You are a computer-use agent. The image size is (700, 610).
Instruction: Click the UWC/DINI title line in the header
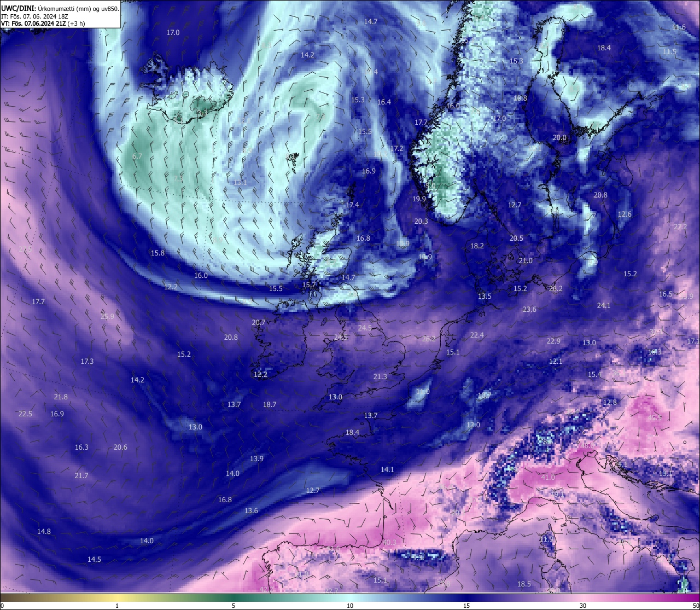pyautogui.click(x=60, y=8)
